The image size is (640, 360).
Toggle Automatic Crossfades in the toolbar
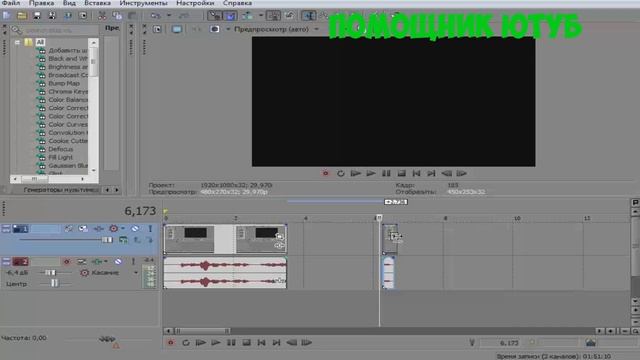pos(231,16)
